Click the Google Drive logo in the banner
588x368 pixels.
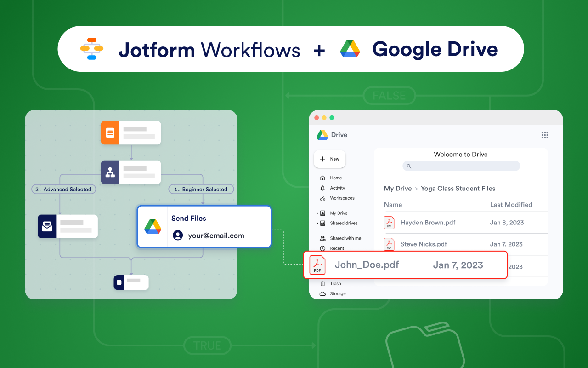(350, 49)
